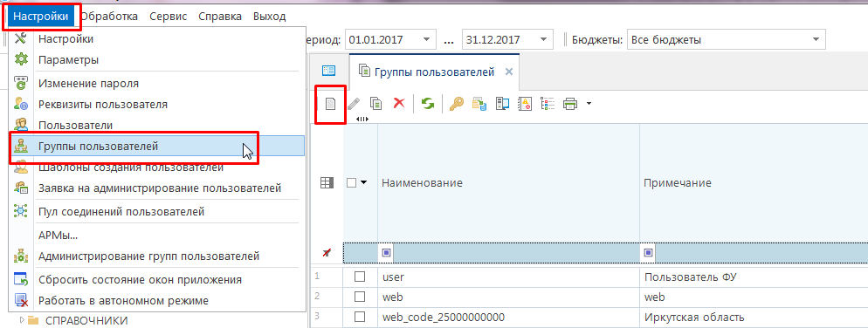868x328 pixels.
Task: Click icon beside Работать в автономном режиме
Action: point(20,301)
